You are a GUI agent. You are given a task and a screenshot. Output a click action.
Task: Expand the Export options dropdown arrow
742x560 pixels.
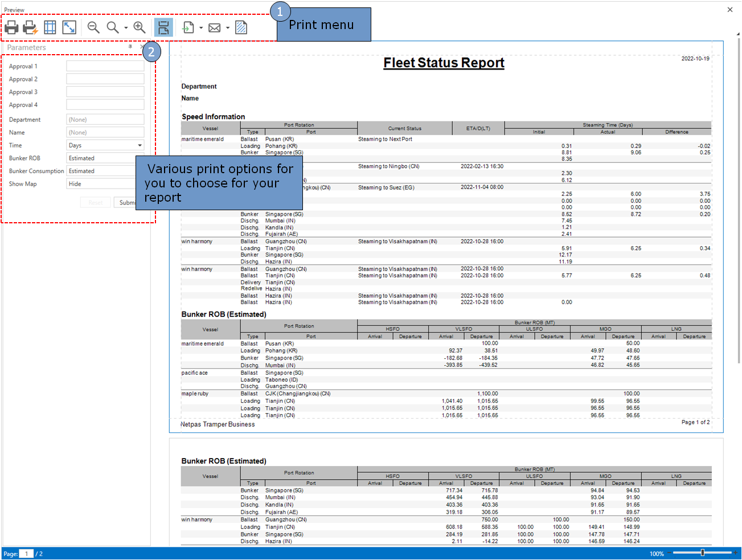pyautogui.click(x=201, y=28)
